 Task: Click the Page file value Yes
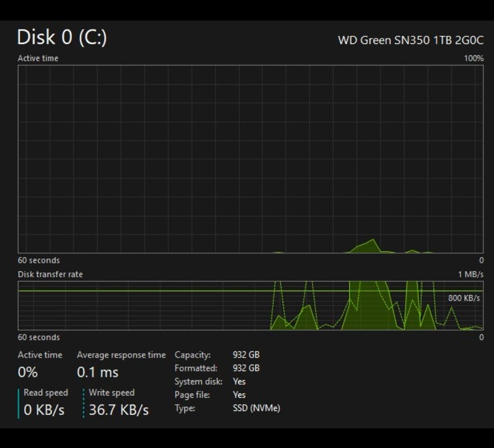(x=239, y=395)
